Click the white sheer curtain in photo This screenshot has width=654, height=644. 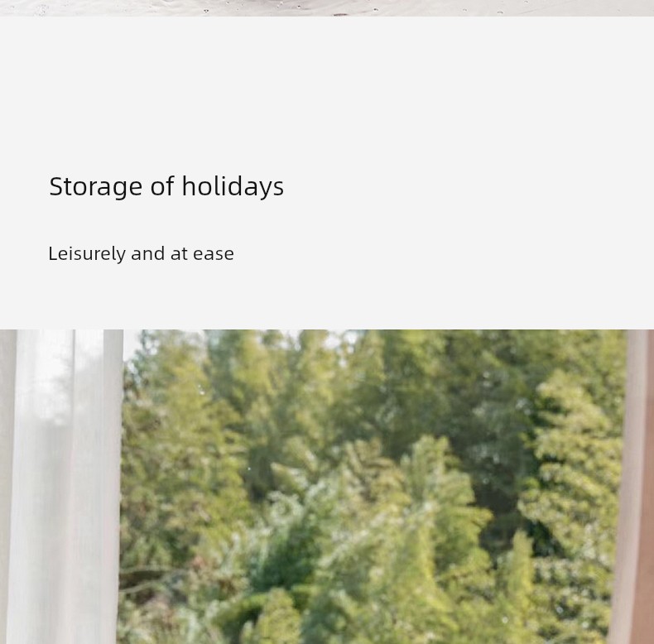coord(63,487)
